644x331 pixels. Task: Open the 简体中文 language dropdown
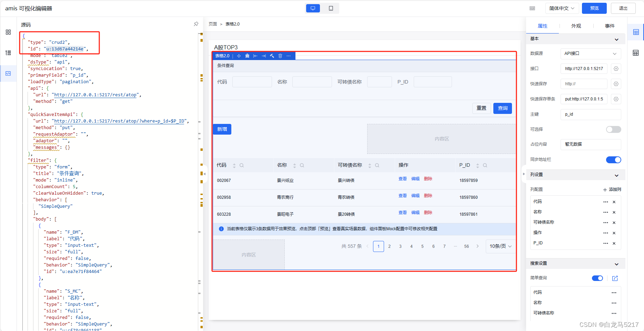click(562, 8)
